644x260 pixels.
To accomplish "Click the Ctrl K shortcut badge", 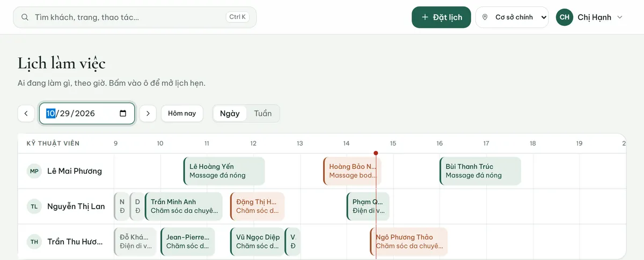I will click(237, 17).
